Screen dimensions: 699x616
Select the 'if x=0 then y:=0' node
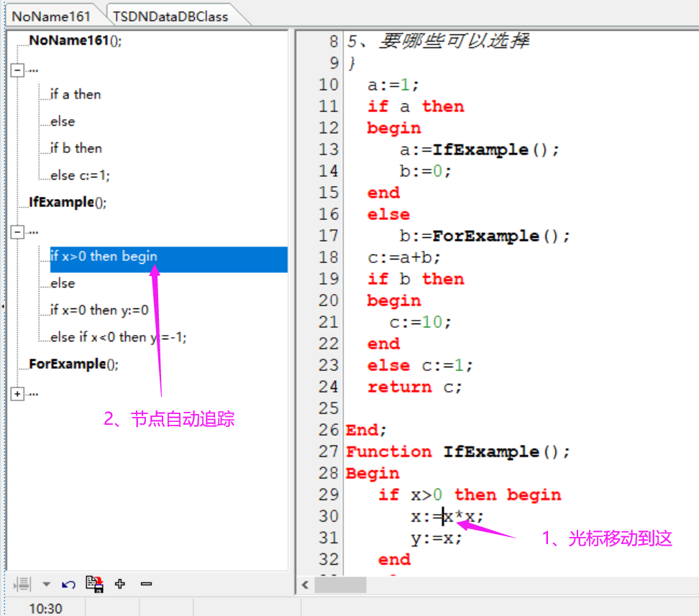pyautogui.click(x=99, y=311)
